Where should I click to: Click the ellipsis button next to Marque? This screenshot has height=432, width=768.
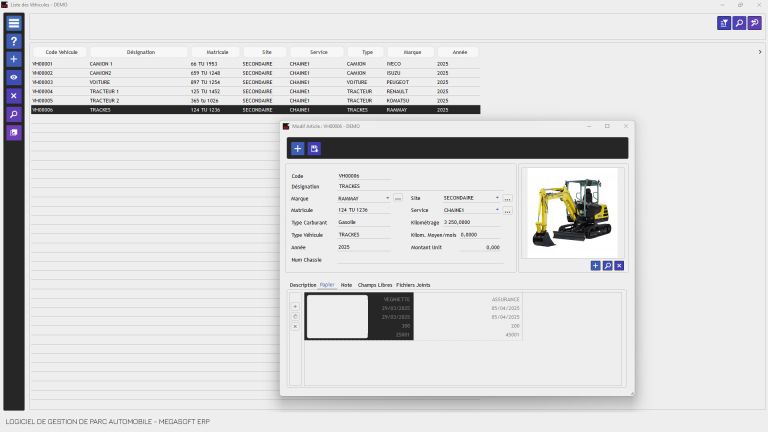click(x=398, y=198)
